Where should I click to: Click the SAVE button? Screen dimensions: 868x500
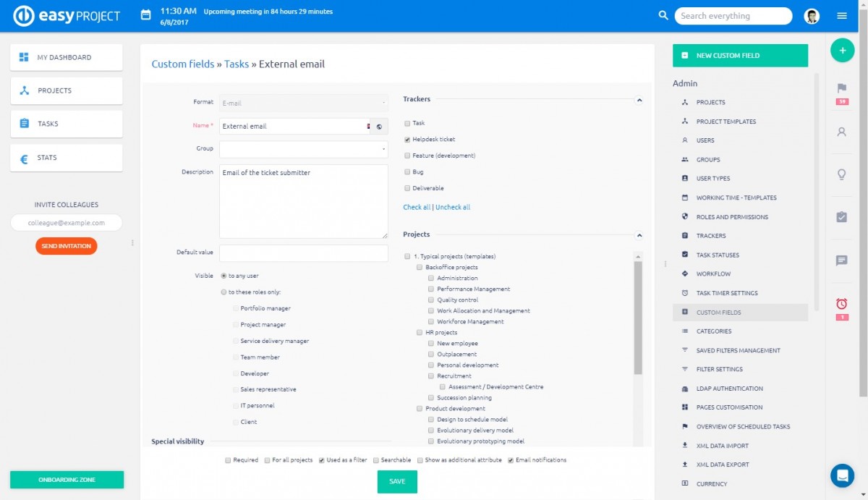point(396,481)
